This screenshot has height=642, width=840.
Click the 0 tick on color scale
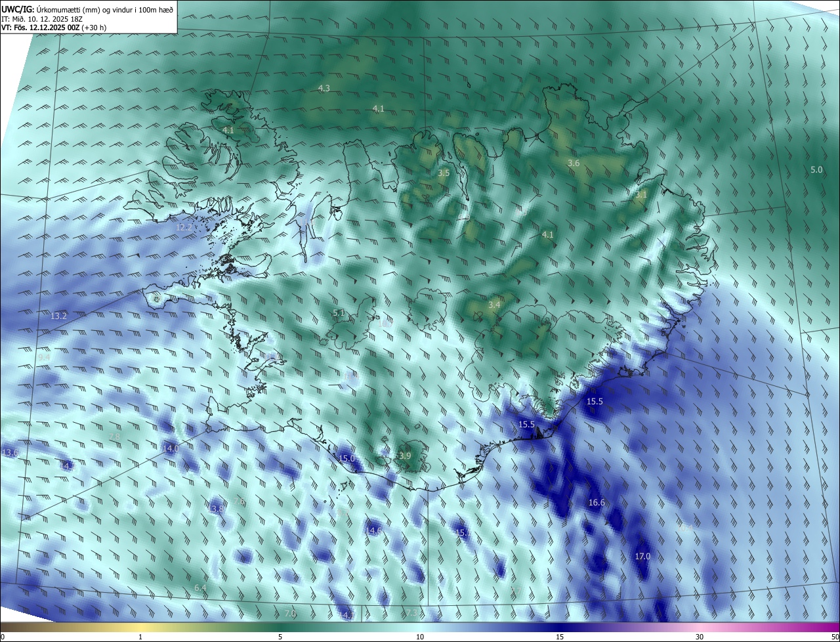pyautogui.click(x=3, y=637)
